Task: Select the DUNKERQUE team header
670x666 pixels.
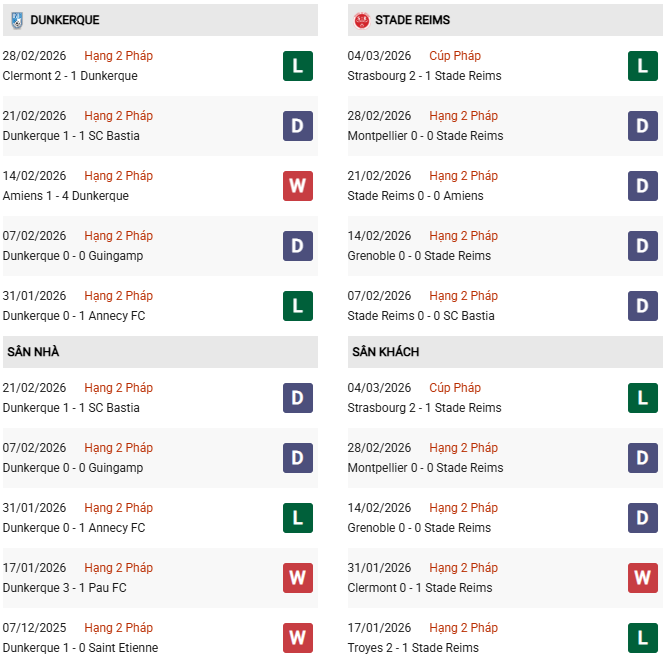Action: tap(64, 20)
